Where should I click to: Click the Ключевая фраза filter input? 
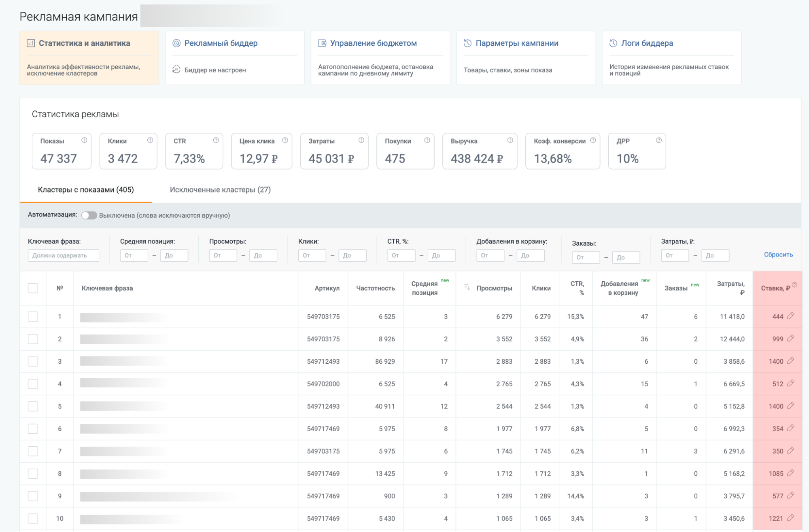64,255
